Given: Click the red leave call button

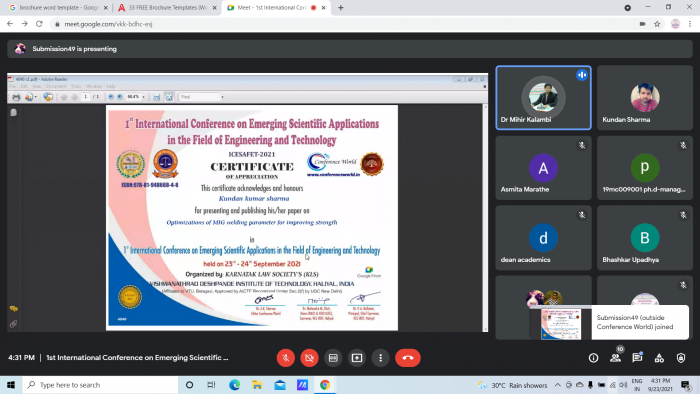Looking at the screenshot, I should pos(408,358).
